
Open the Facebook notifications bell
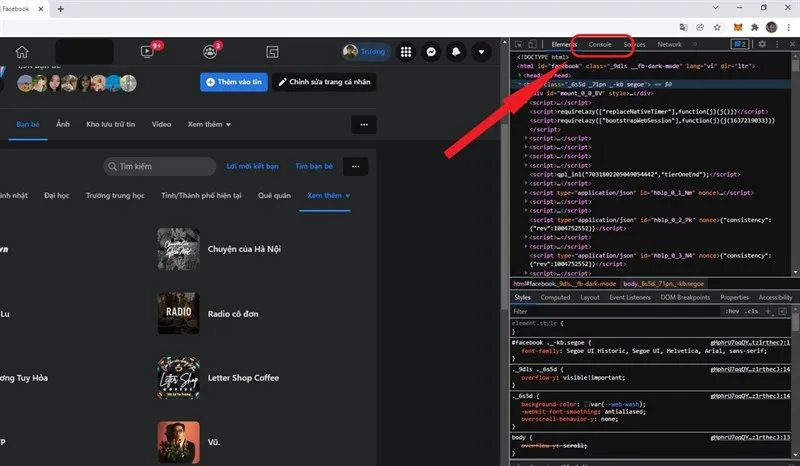click(456, 52)
